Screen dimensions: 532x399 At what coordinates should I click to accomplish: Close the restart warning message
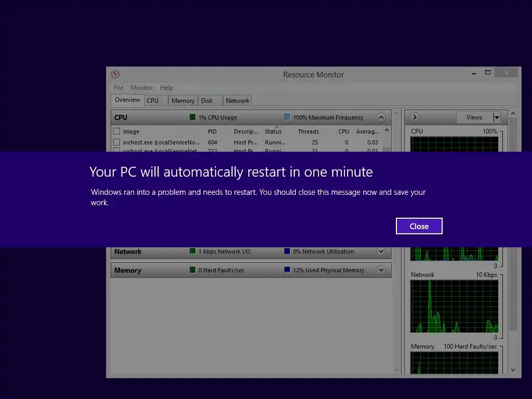419,226
